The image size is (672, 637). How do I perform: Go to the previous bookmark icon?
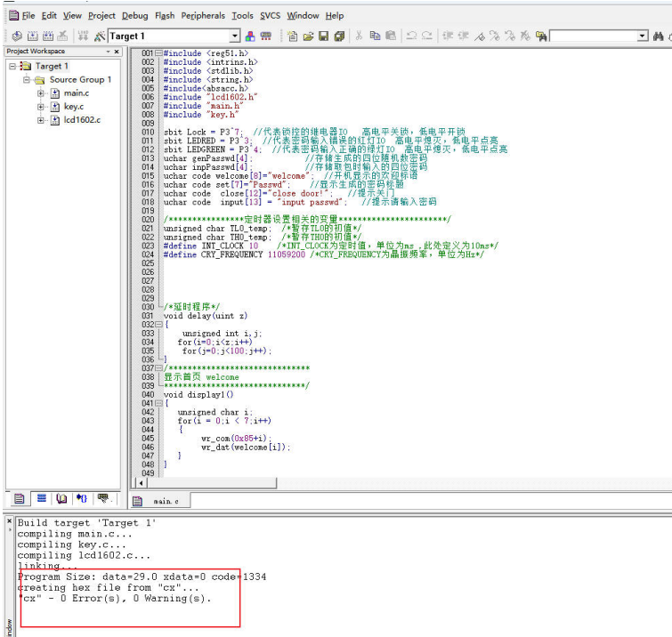[510, 36]
